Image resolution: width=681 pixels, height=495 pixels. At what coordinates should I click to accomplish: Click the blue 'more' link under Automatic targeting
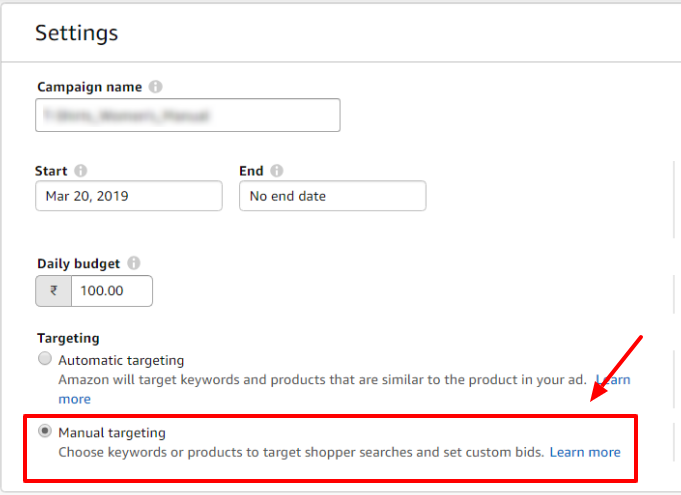[75, 399]
